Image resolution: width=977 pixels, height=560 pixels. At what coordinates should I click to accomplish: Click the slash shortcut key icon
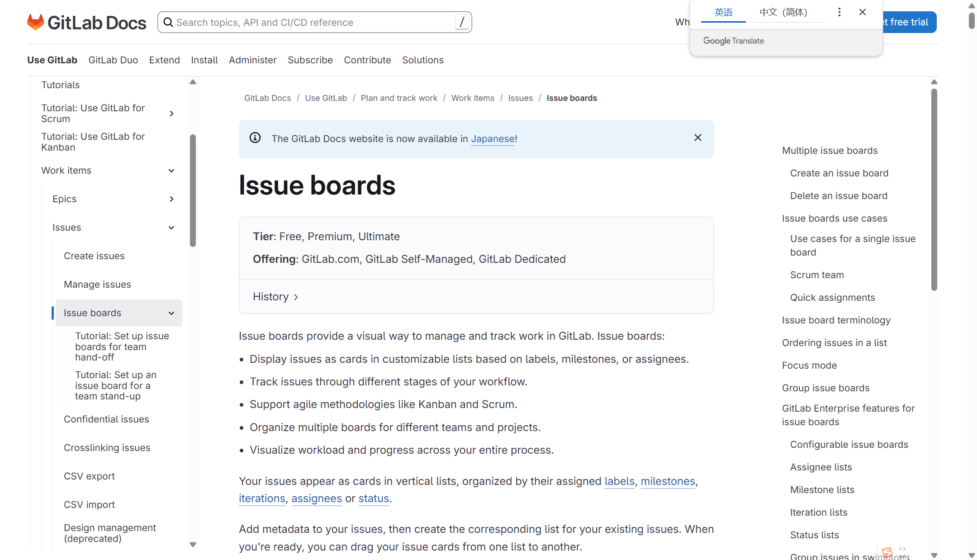coord(462,22)
